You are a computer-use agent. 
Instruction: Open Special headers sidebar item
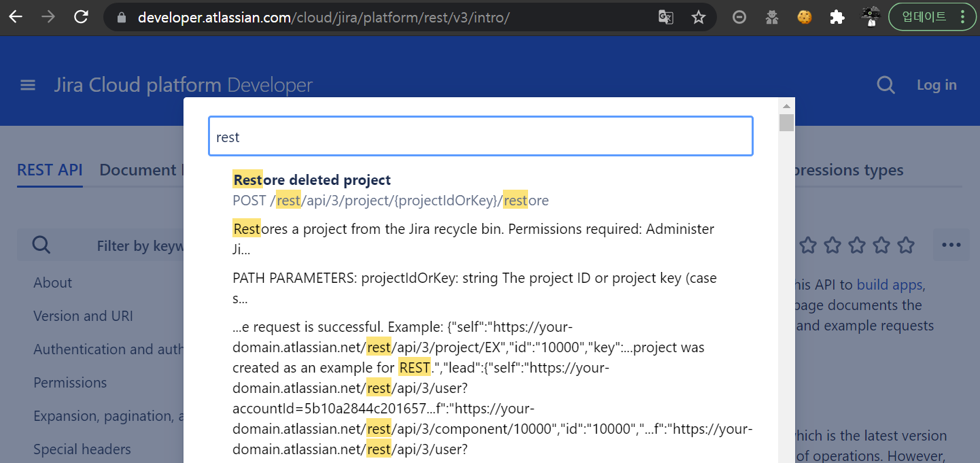click(82, 449)
